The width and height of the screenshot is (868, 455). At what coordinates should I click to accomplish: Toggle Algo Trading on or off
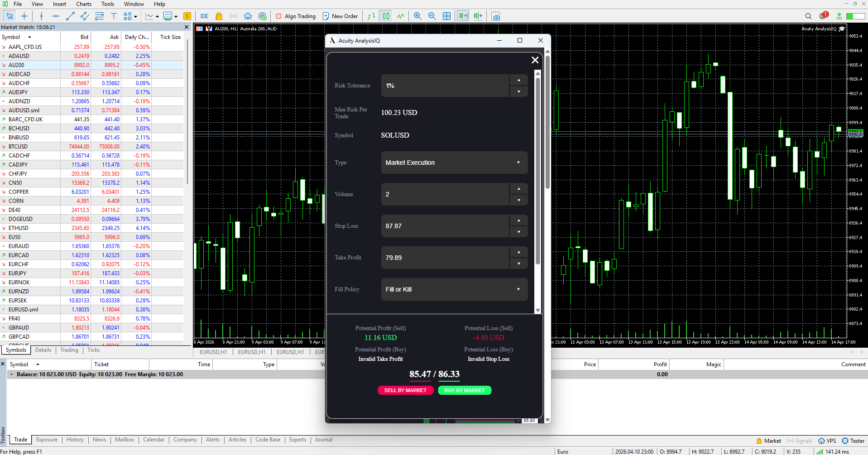tap(296, 16)
